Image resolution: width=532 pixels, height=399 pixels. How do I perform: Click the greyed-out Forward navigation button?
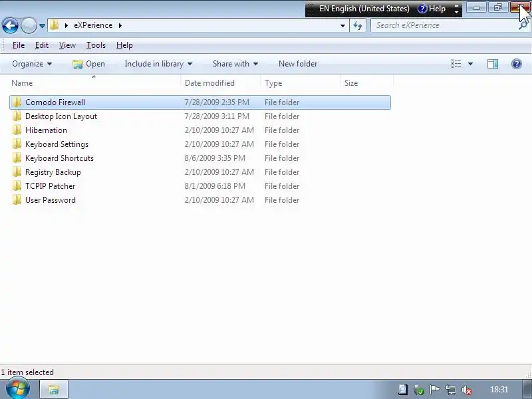click(29, 25)
